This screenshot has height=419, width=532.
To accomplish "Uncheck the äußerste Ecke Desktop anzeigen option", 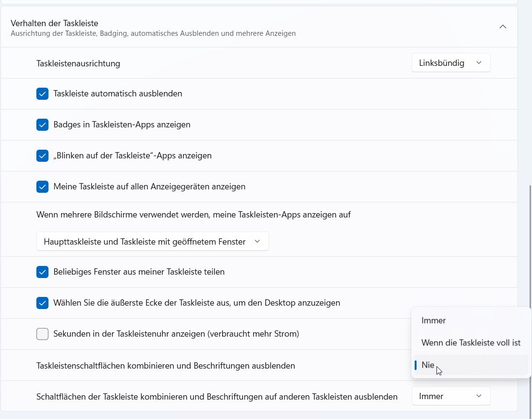I will 43,303.
